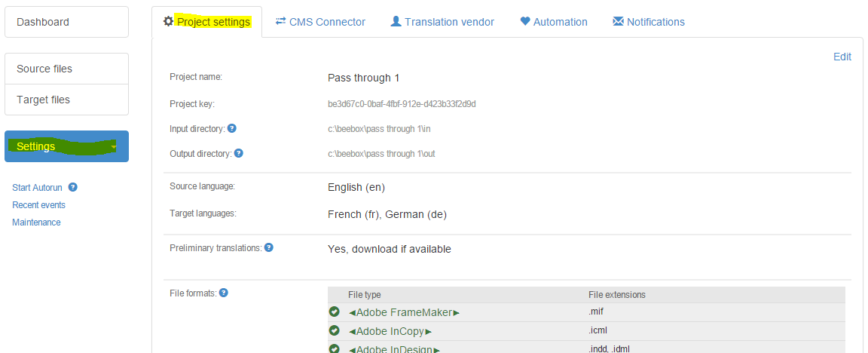Click help icon beside Preliminary translations
Screen dimensions: 868x353
[268, 247]
